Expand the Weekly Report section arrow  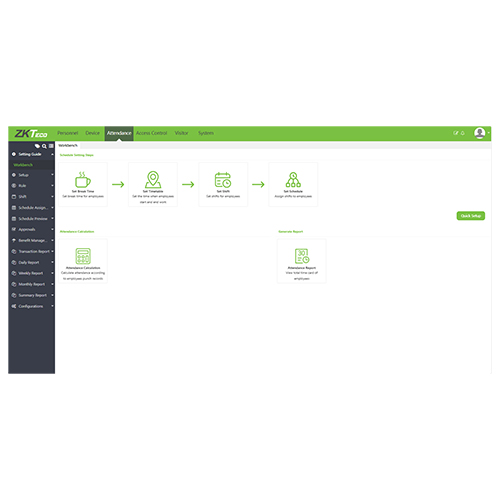click(52, 273)
